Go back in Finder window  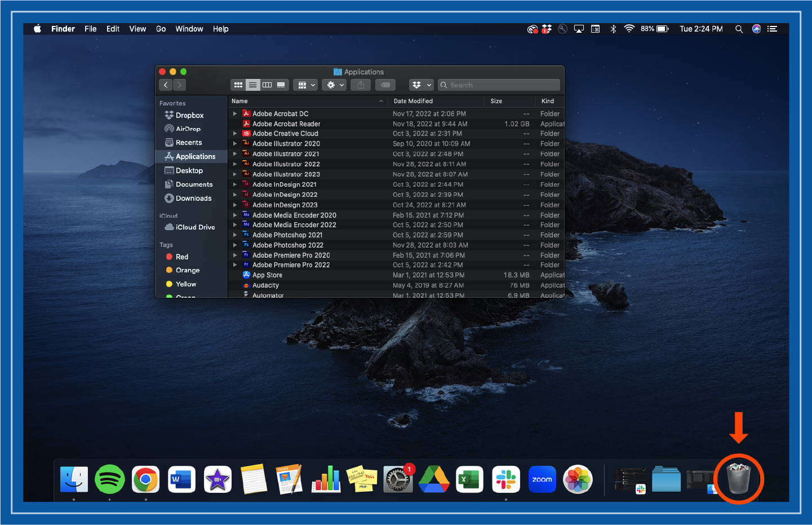tap(166, 85)
